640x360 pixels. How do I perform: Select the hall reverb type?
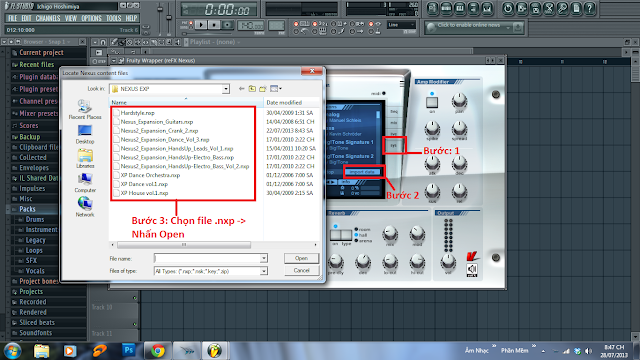click(x=361, y=235)
